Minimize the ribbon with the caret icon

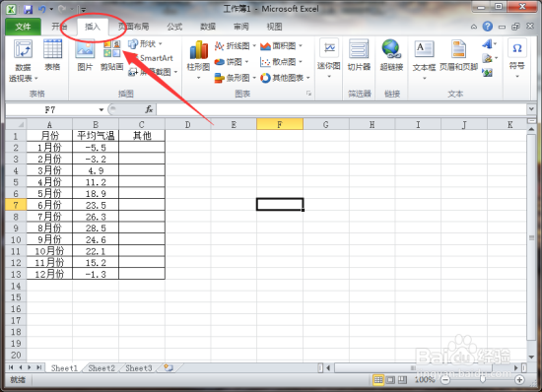(x=474, y=27)
